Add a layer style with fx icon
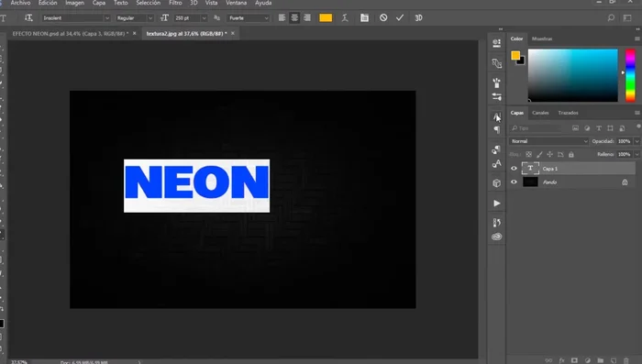This screenshot has width=642, height=364. tap(561, 360)
